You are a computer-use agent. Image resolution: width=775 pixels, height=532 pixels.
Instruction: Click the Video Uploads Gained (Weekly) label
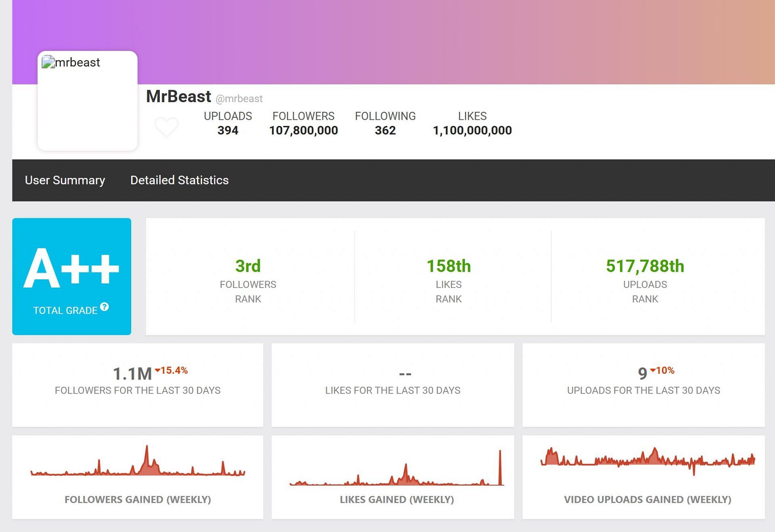[x=647, y=500]
